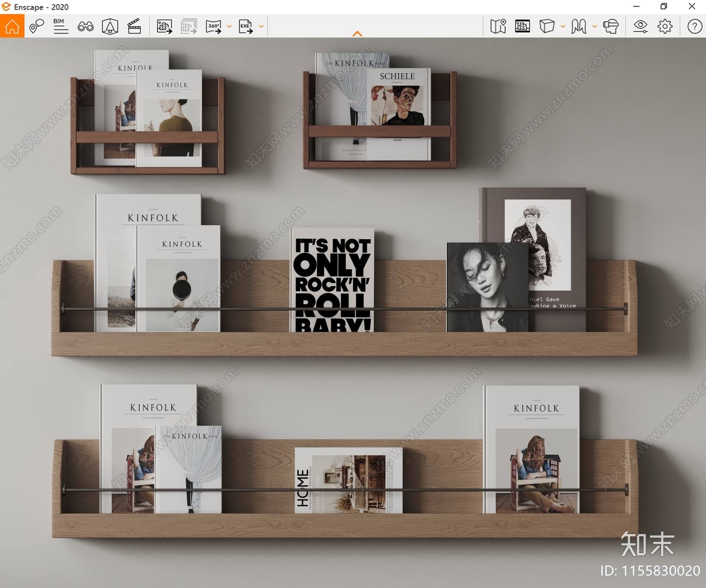Open the uploads management icon
Screen dimensions: 706x588
tap(522, 26)
